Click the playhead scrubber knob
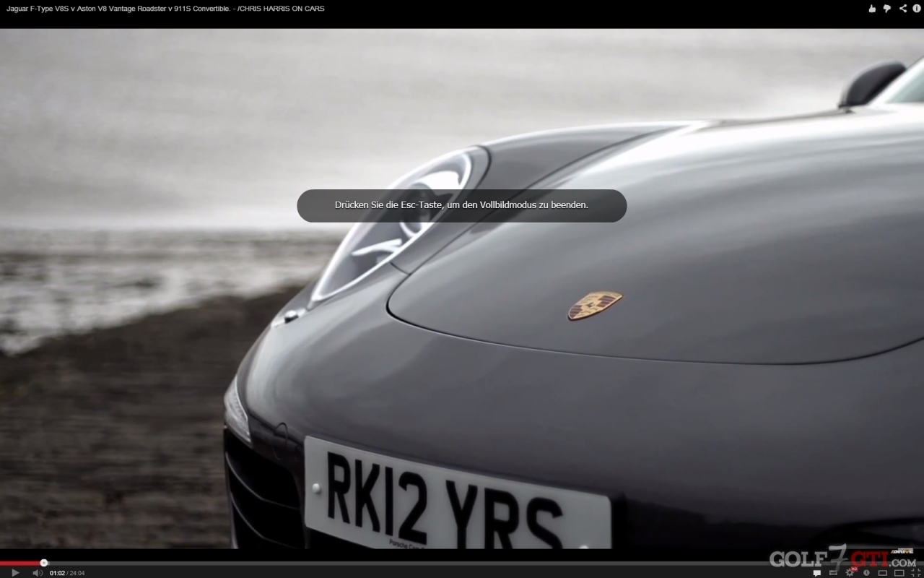Image resolution: width=924 pixels, height=578 pixels. [x=44, y=563]
